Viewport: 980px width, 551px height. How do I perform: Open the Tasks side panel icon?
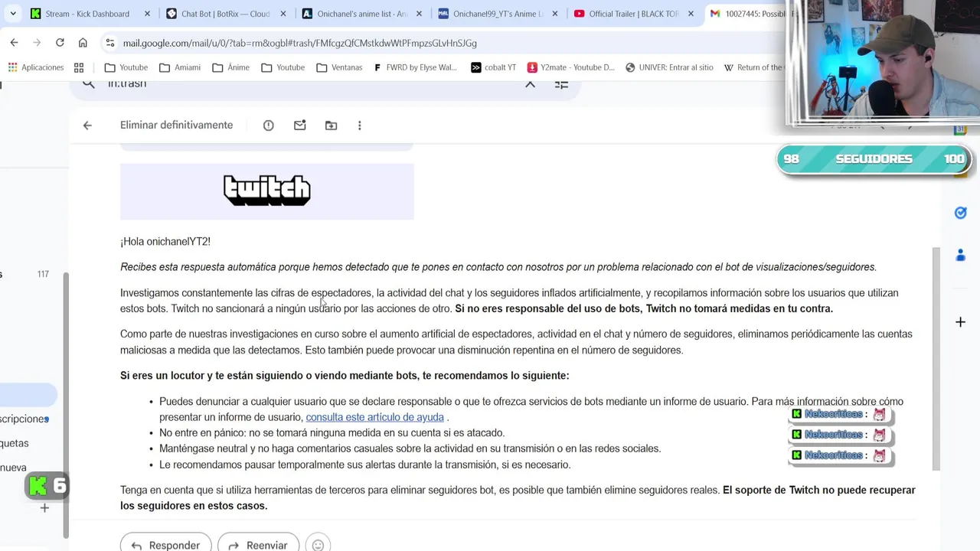[960, 213]
